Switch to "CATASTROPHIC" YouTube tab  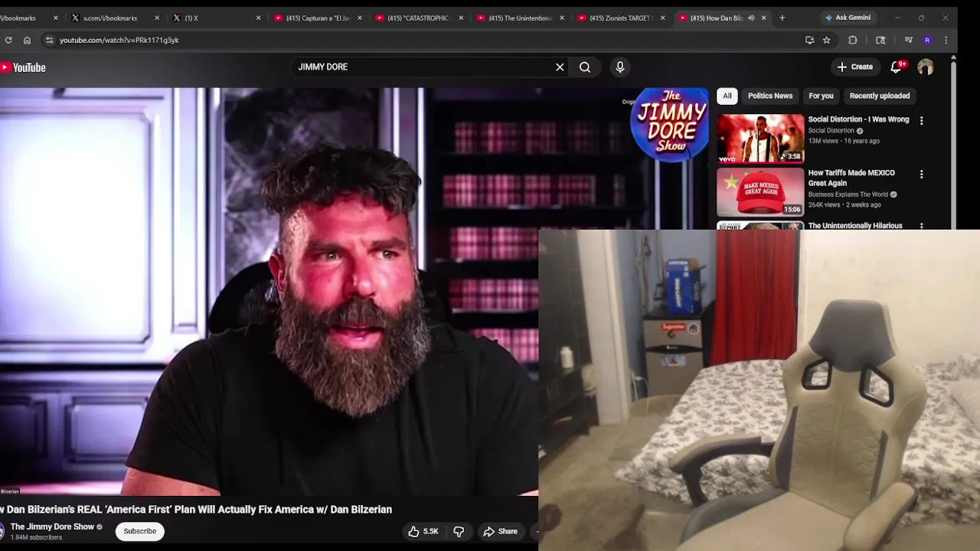point(417,18)
